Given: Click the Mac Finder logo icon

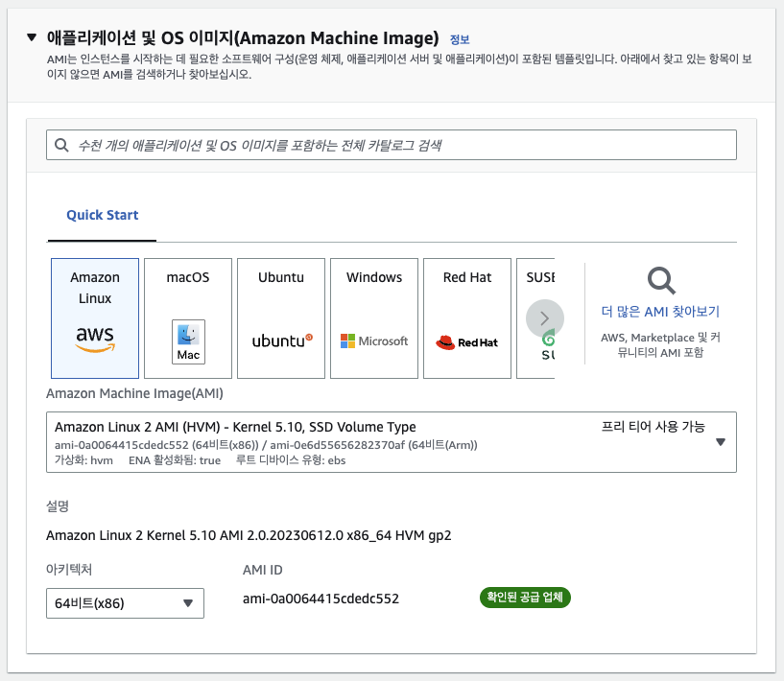Looking at the screenshot, I should [x=188, y=341].
